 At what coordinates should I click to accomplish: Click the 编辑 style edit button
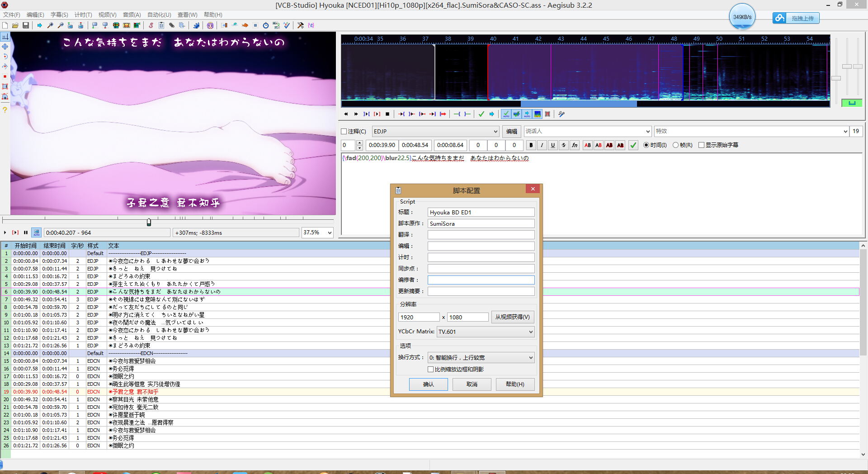pos(512,132)
